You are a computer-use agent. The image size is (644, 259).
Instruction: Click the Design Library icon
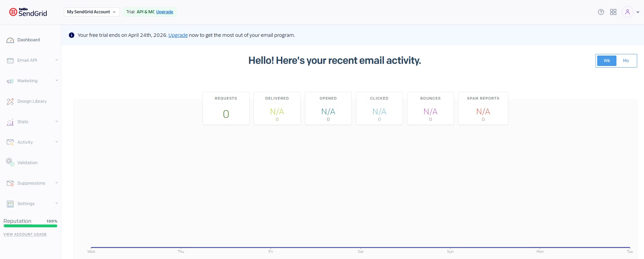pyautogui.click(x=10, y=101)
